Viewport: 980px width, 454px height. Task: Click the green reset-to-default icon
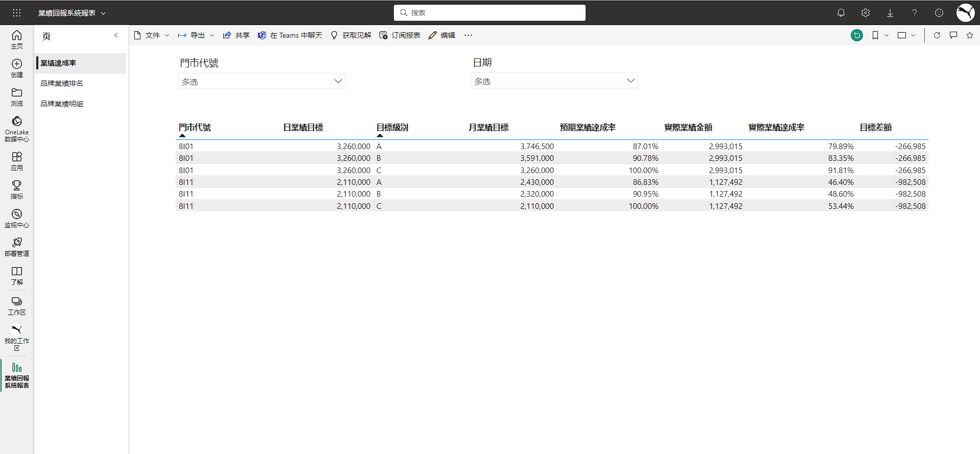[x=857, y=35]
